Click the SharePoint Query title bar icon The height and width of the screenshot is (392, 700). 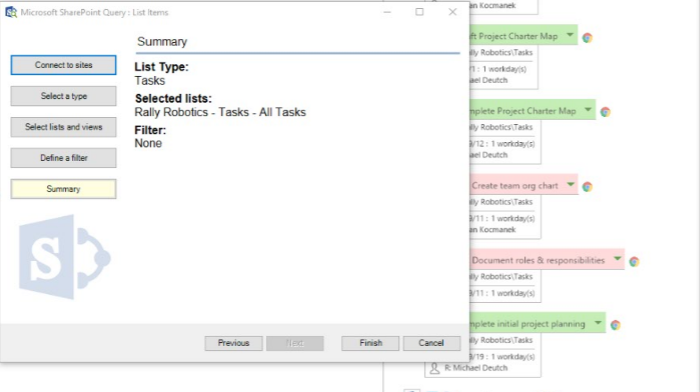click(11, 12)
